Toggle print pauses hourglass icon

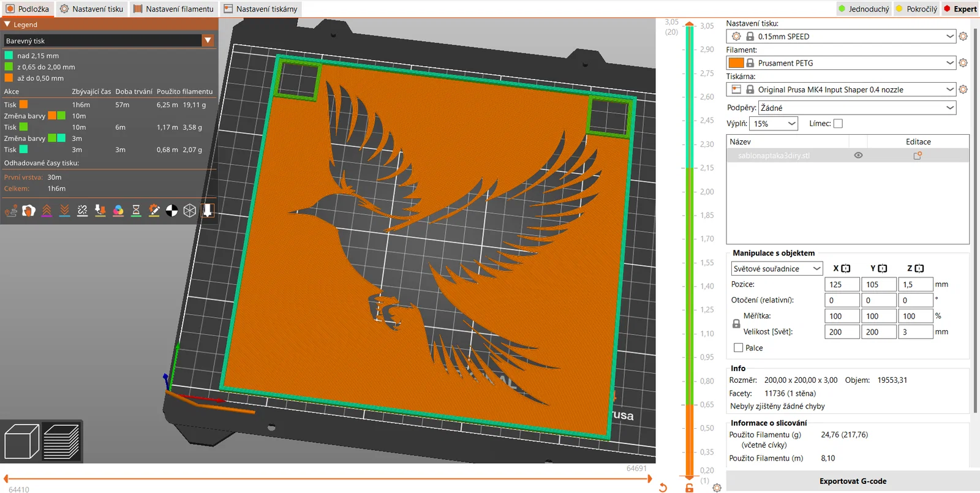[x=136, y=211]
